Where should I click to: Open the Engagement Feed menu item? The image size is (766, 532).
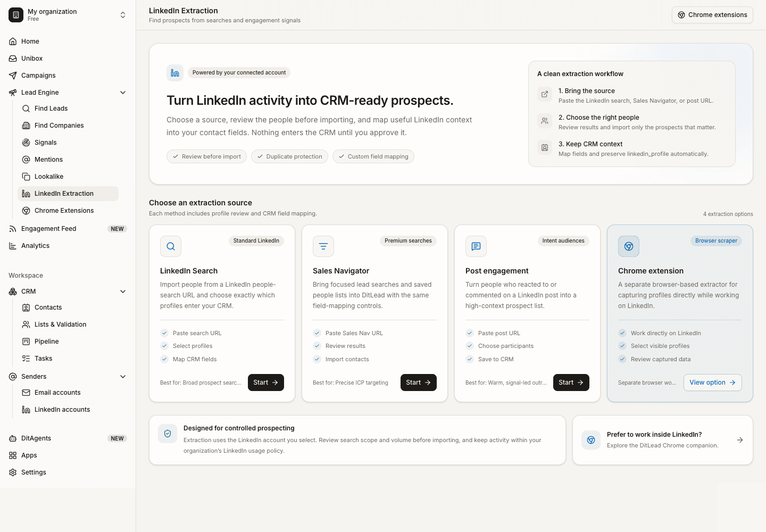(x=68, y=229)
